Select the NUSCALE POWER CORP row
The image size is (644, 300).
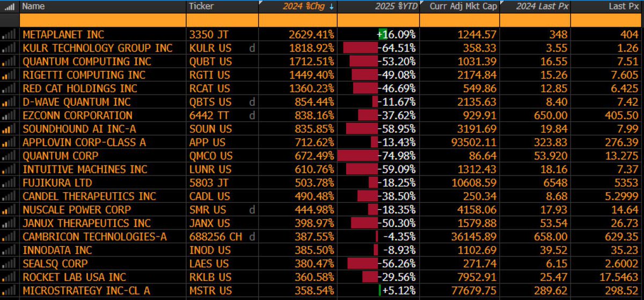click(x=322, y=210)
